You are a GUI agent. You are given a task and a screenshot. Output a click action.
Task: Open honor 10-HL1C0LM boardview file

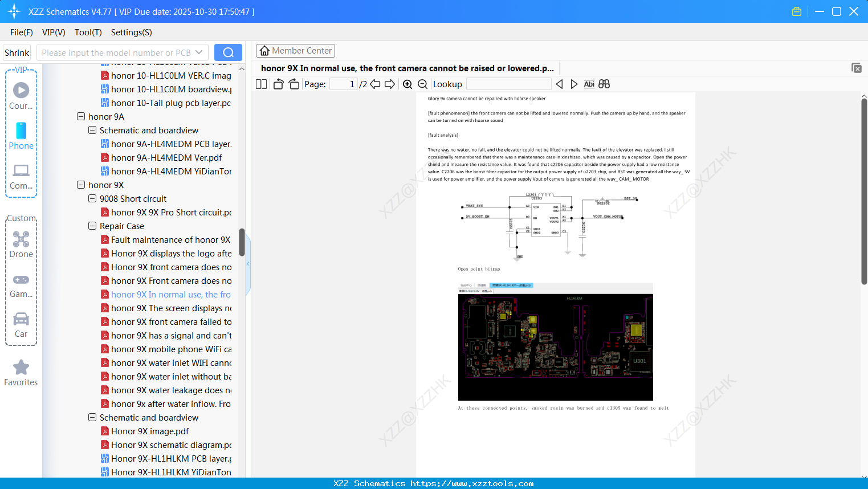tap(166, 89)
